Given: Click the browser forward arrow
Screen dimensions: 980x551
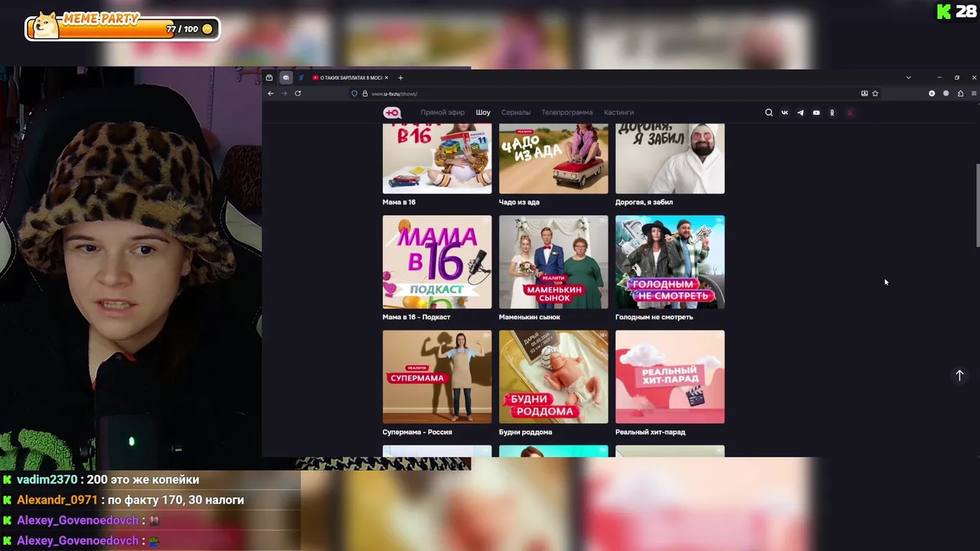Looking at the screenshot, I should tap(284, 93).
